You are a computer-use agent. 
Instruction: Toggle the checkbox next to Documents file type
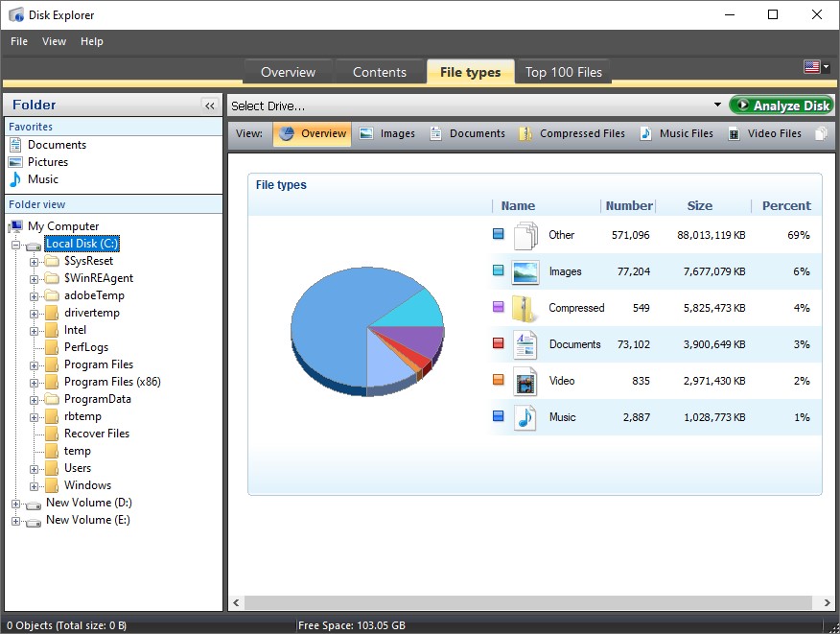[x=500, y=342]
